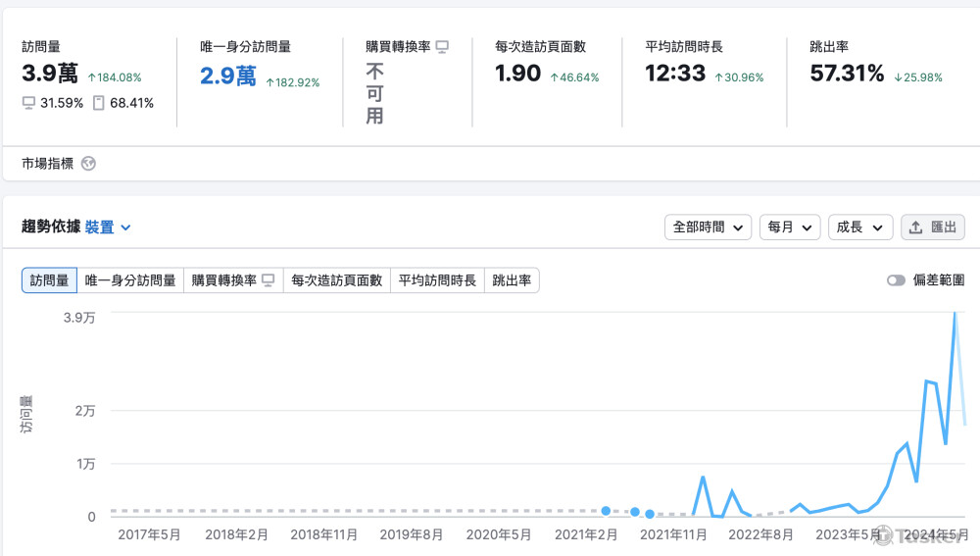
Task: Switch to the 唯一身分訪問量 chart tab
Action: (130, 280)
